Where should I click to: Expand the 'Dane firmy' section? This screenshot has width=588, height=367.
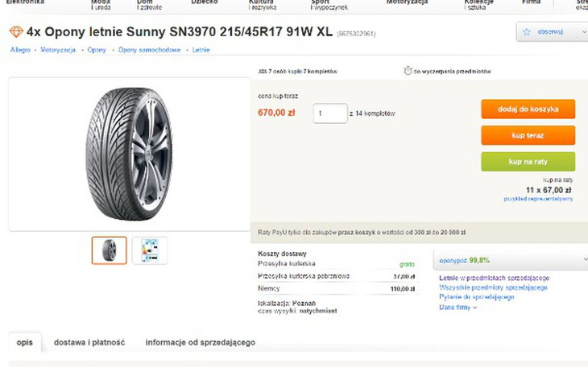pyautogui.click(x=458, y=307)
